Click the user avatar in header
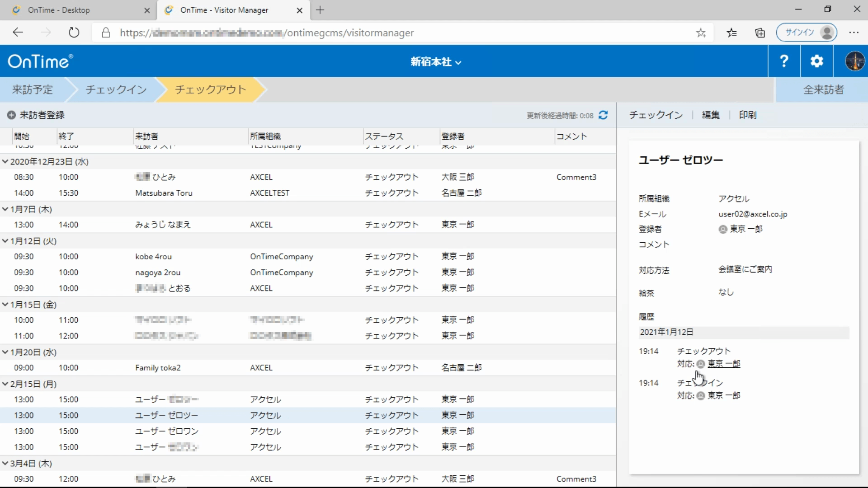868x488 pixels. coord(854,61)
